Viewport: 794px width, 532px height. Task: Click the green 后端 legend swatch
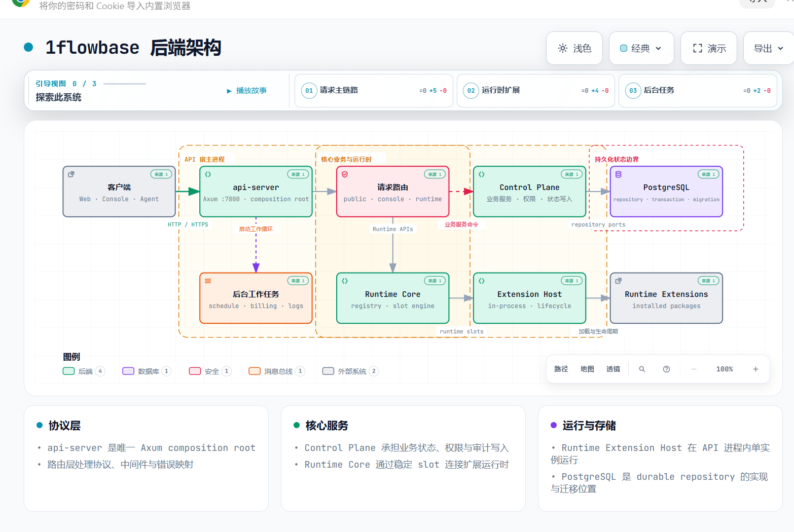click(68, 371)
